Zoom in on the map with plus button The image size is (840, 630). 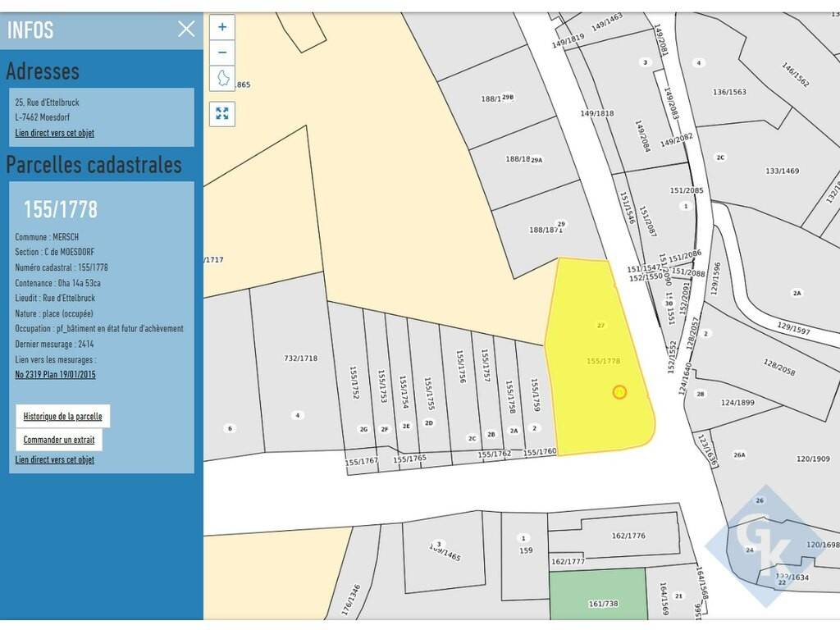click(x=221, y=27)
